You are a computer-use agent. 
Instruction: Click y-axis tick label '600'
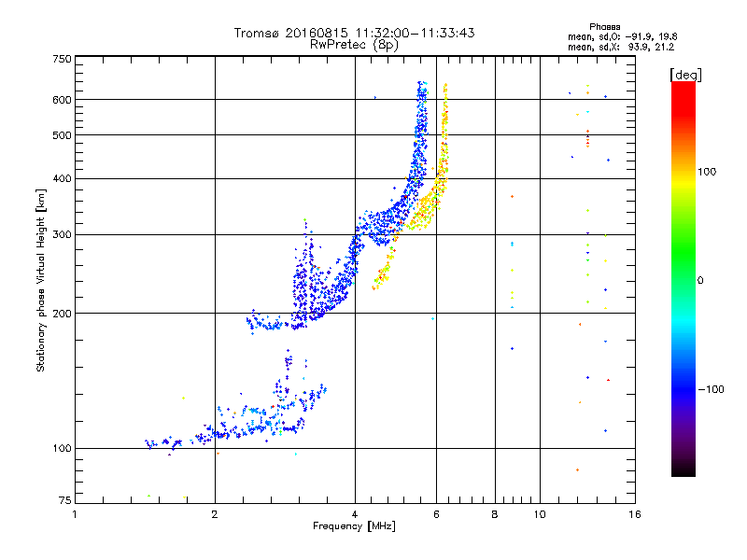point(62,100)
